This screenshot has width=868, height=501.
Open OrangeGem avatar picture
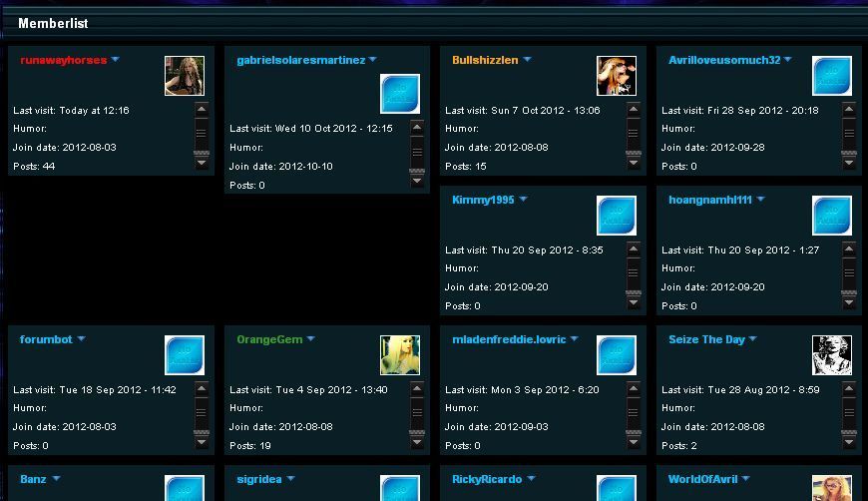click(x=400, y=355)
